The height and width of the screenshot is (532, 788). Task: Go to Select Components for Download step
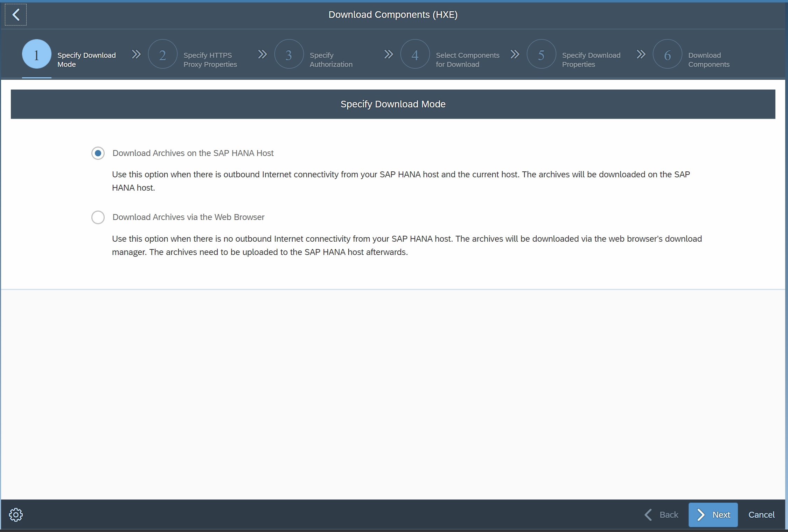coord(467,59)
